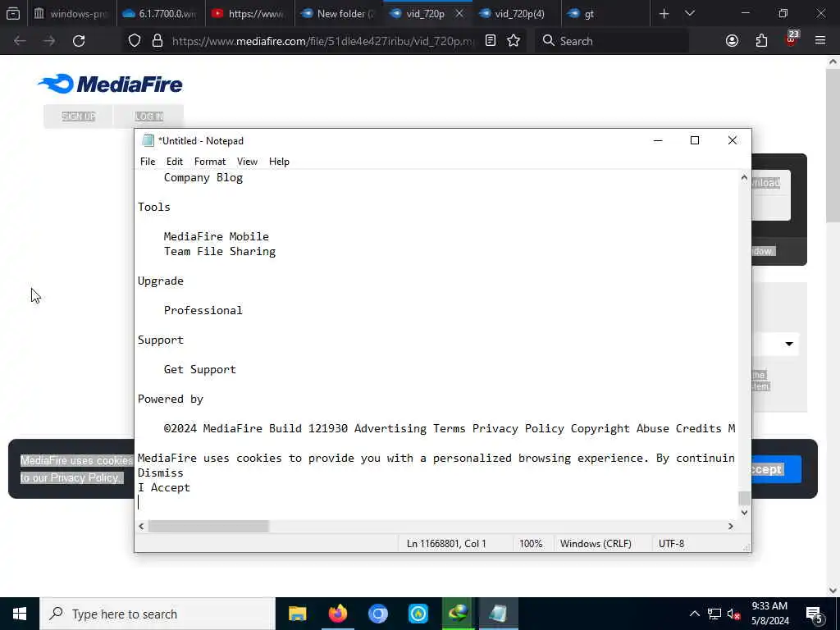Toggle reader view in address bar
The image size is (840, 630).
[491, 41]
